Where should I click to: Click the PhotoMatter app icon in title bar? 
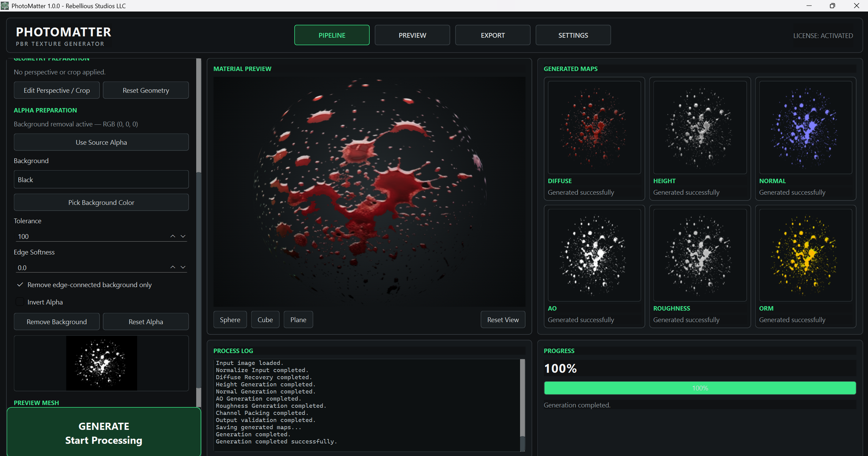click(5, 6)
